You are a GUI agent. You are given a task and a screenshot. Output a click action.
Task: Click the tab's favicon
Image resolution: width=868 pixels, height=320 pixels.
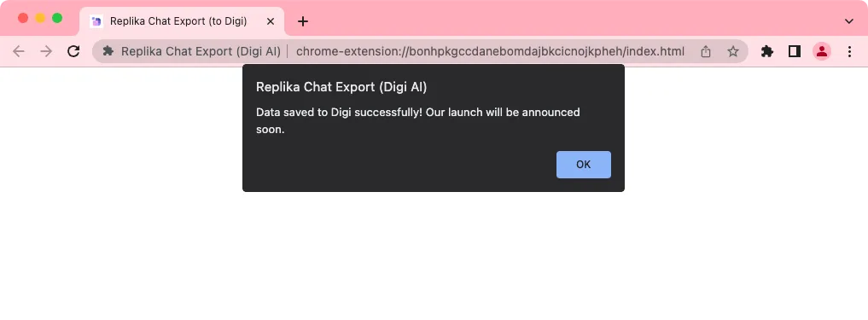point(96,21)
